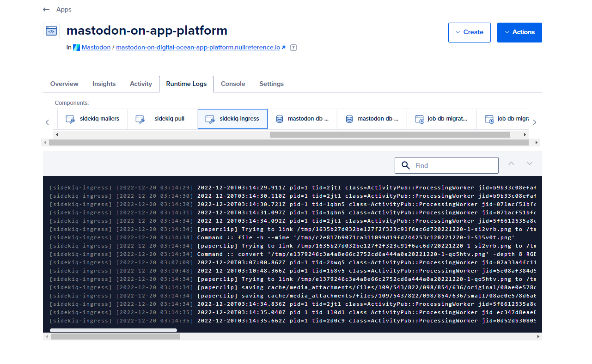Viewport: 592px width, 364px height.
Task: Switch to the Activity tab
Action: click(x=141, y=84)
